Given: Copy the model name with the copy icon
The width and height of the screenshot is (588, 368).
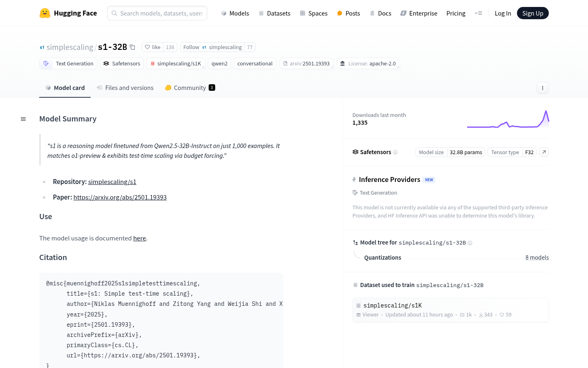Looking at the screenshot, I should [x=133, y=47].
